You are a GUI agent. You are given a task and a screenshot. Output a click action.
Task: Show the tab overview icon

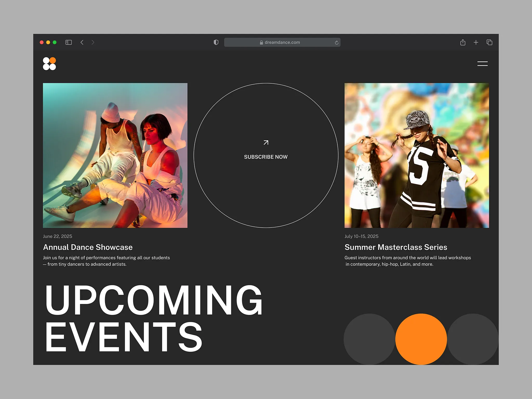489,42
